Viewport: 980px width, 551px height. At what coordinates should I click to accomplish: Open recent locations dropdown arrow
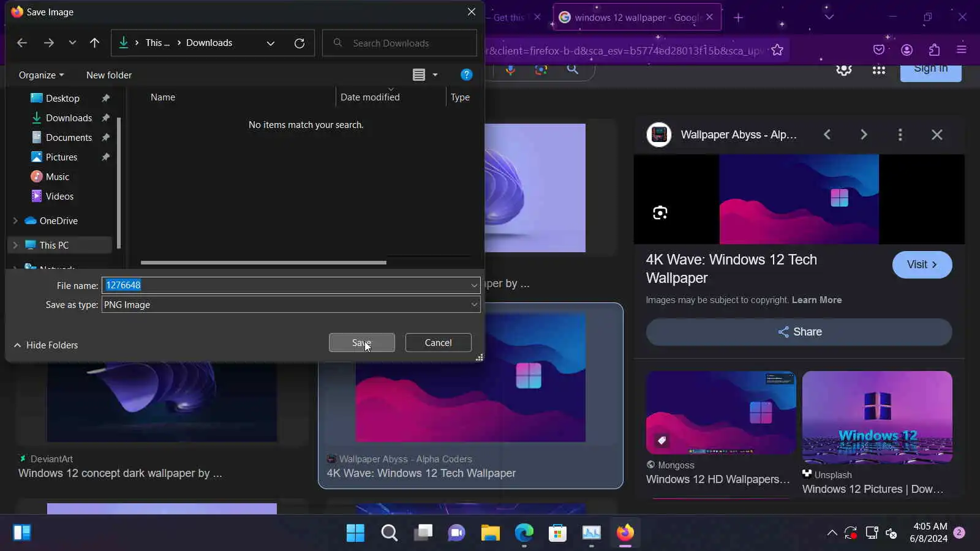[x=72, y=43]
